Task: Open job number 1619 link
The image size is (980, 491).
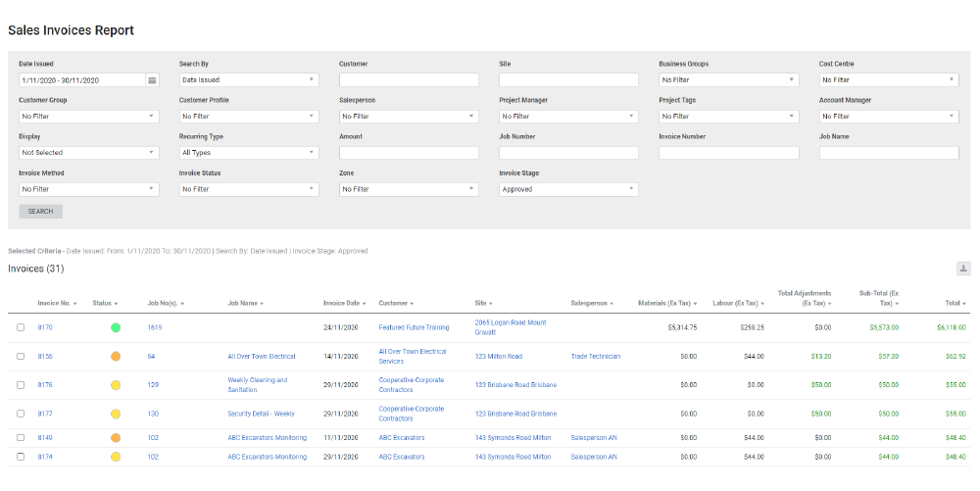Action: (155, 327)
